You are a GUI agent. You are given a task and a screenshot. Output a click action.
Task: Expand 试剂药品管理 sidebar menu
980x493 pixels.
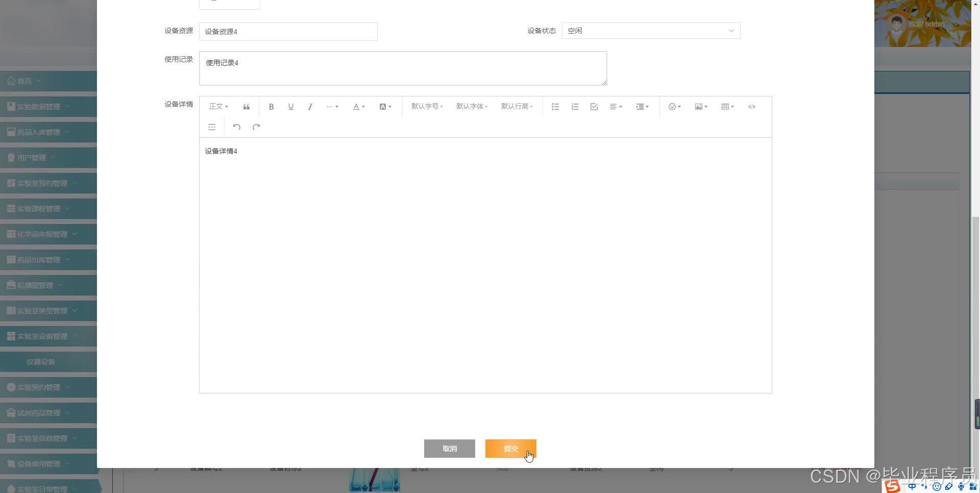pos(48,413)
